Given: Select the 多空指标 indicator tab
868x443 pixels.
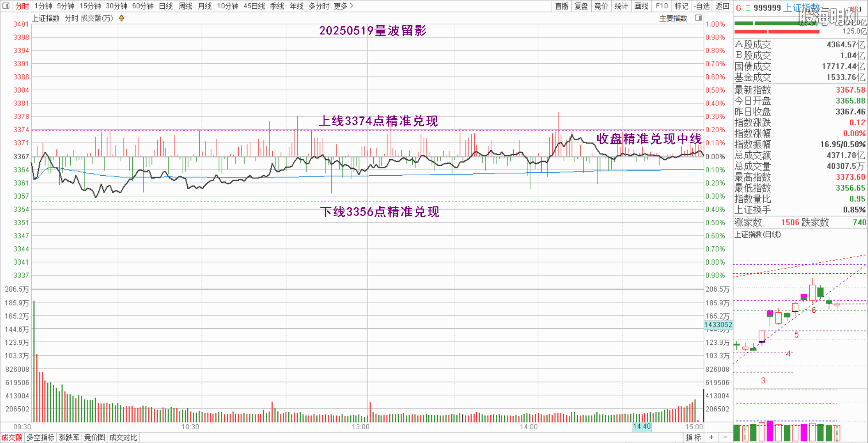Looking at the screenshot, I should [x=40, y=437].
